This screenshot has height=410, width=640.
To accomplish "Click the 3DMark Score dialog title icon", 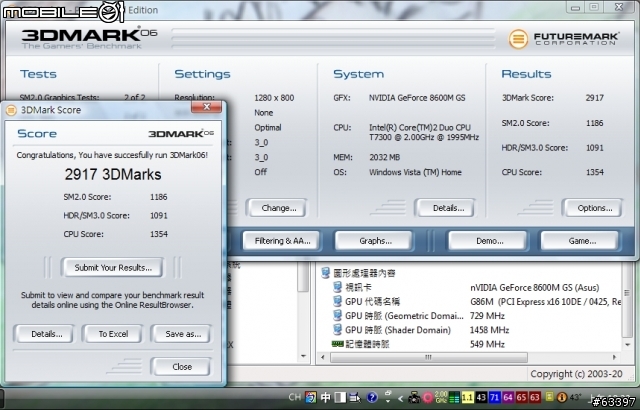I will (11, 110).
